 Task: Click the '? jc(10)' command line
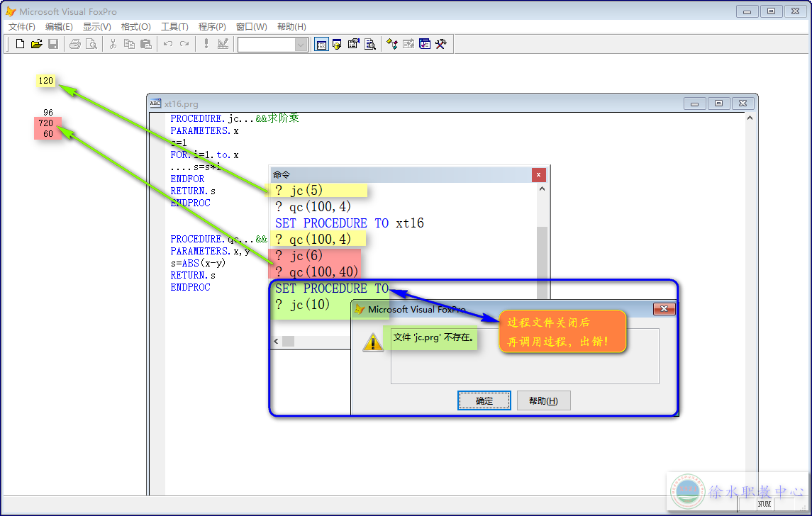tap(302, 304)
